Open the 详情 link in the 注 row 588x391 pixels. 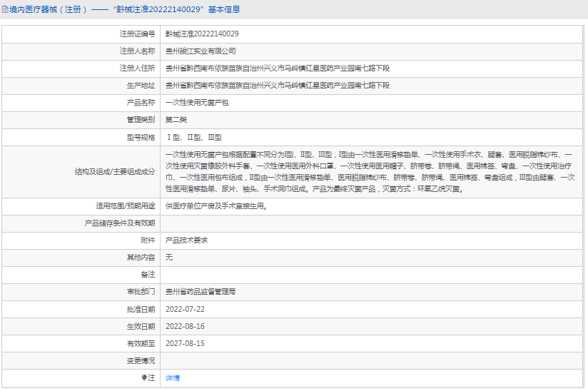173,378
